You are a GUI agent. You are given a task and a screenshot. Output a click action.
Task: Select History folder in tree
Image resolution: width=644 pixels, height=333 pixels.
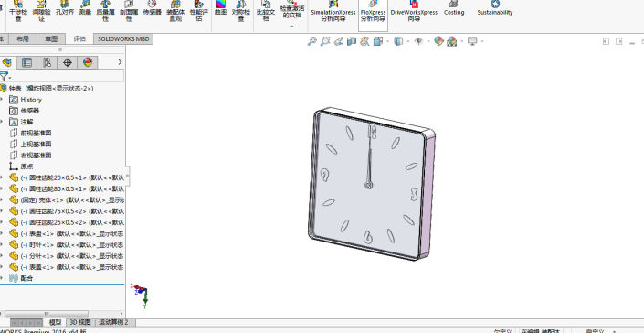(x=26, y=100)
